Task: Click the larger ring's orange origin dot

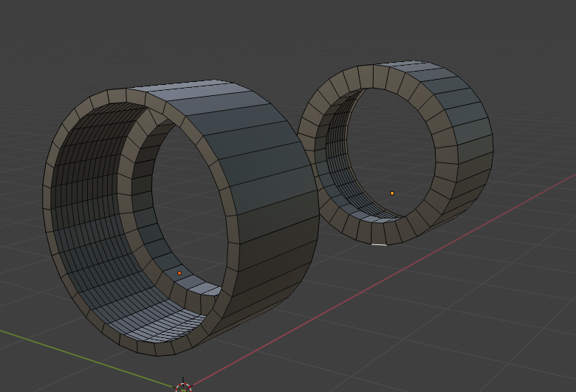Action: coord(179,273)
